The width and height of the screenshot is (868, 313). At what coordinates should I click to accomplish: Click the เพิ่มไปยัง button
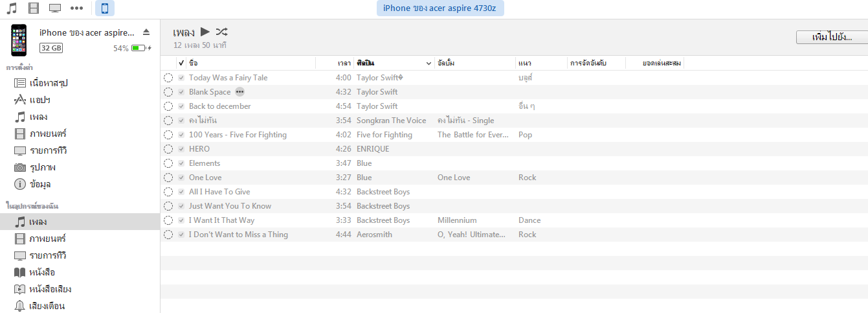[x=832, y=37]
